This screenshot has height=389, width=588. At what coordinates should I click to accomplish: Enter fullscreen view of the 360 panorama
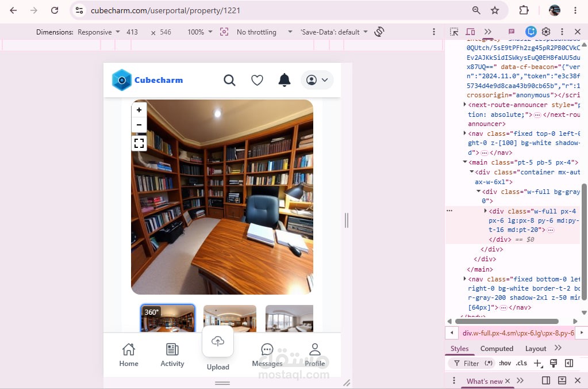click(139, 143)
